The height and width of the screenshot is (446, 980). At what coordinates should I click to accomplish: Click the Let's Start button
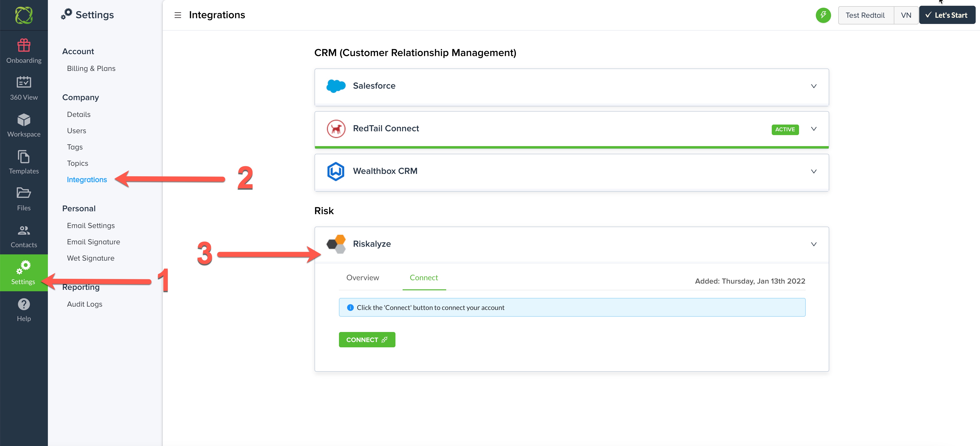[x=946, y=15]
